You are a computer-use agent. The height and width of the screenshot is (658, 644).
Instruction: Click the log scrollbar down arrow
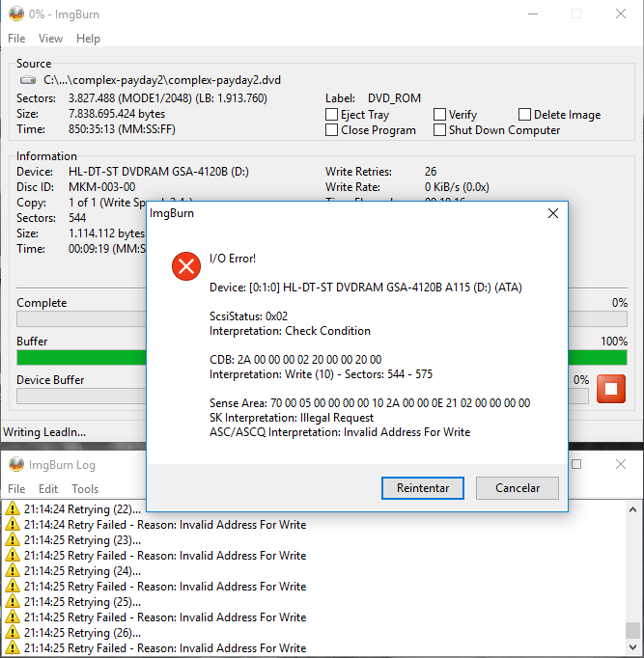[x=633, y=647]
